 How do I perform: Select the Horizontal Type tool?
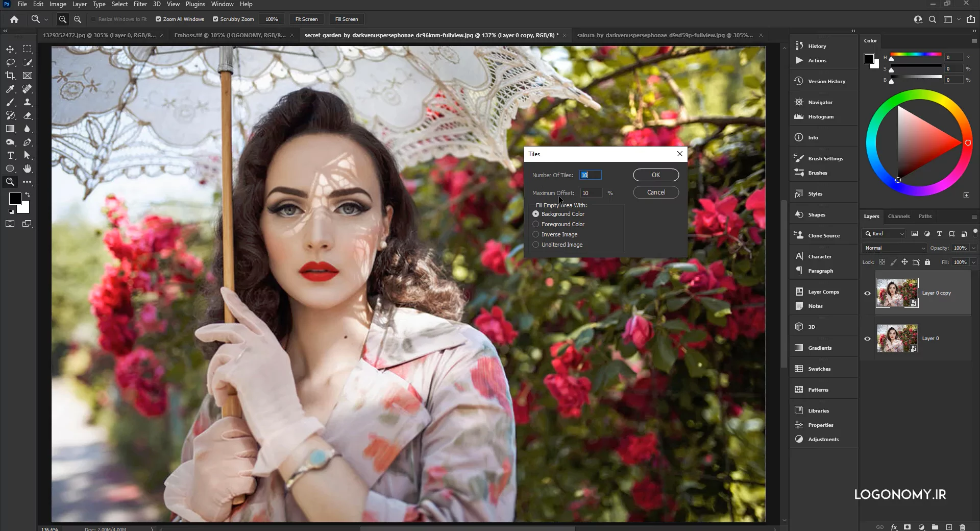coord(10,155)
